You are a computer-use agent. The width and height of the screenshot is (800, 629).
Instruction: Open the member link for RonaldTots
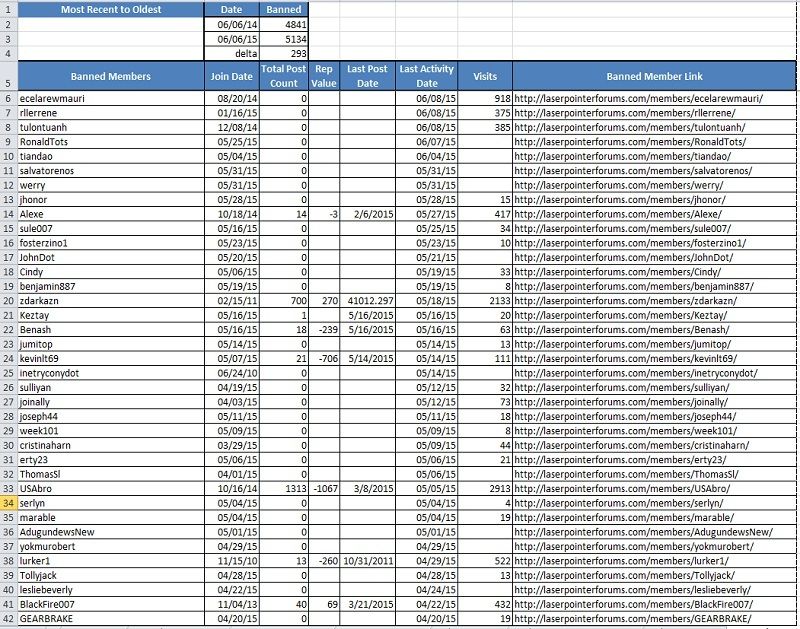click(630, 142)
